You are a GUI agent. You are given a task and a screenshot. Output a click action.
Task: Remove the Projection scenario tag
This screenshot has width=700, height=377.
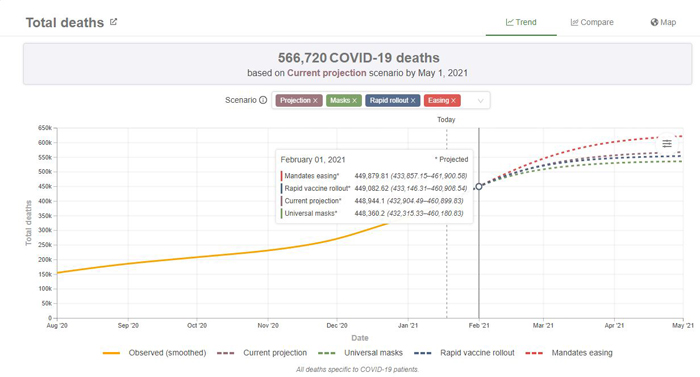pos(315,101)
